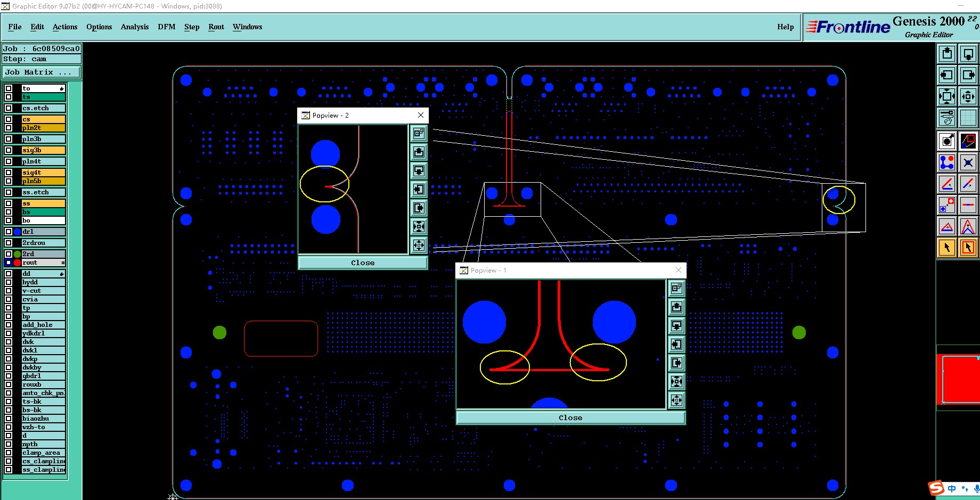Toggle checkbox for layer cs.etch
Screen dimensions: 980x500
9,108
